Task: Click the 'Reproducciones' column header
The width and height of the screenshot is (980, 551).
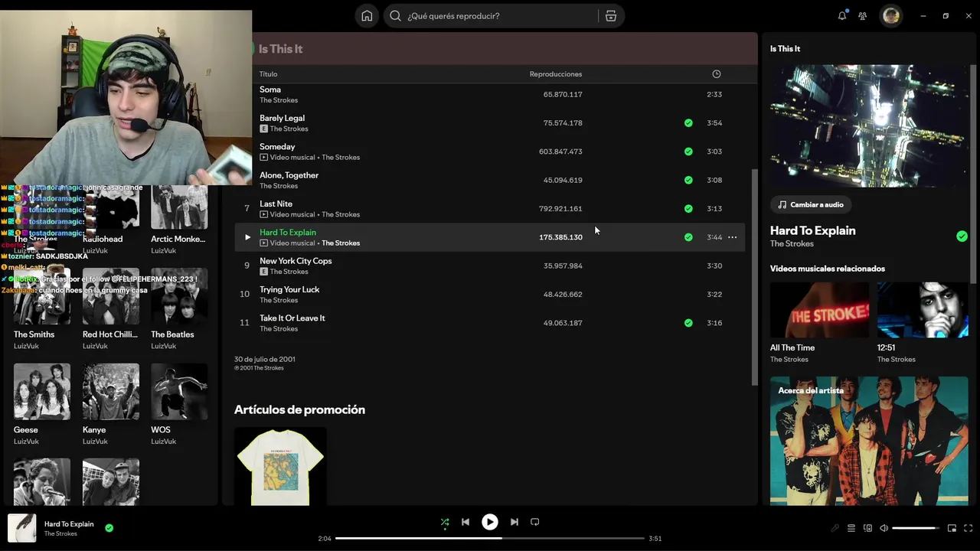Action: pos(556,74)
